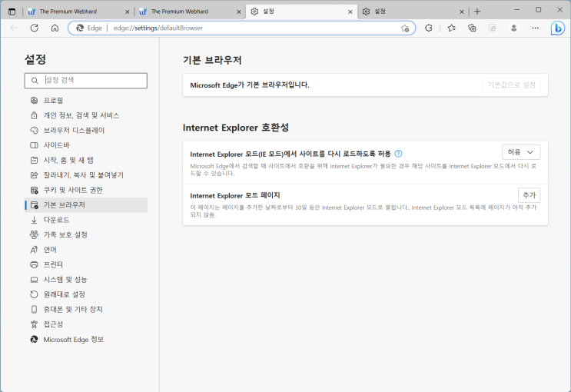Click the 기본 브라우저 sidebar icon
The width and height of the screenshot is (571, 392).
click(x=35, y=205)
